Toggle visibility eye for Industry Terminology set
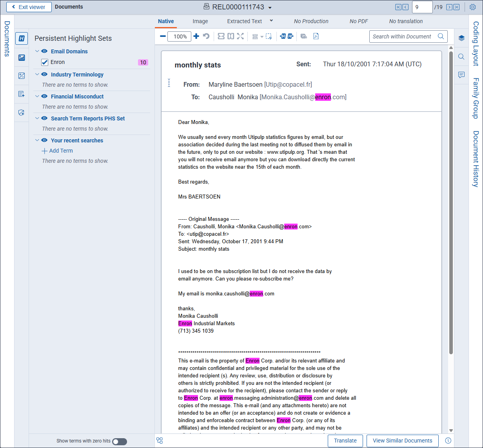This screenshot has width=483, height=448. coord(44,75)
